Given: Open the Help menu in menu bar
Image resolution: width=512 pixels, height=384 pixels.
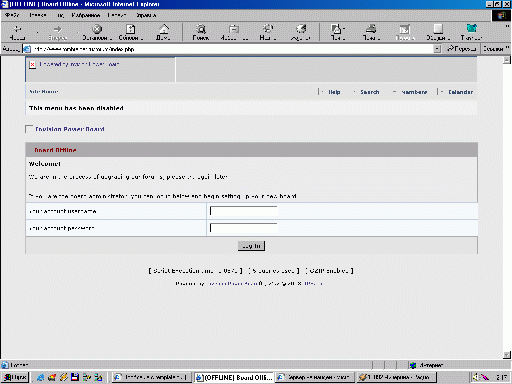Looking at the screenshot, I should 146,15.
